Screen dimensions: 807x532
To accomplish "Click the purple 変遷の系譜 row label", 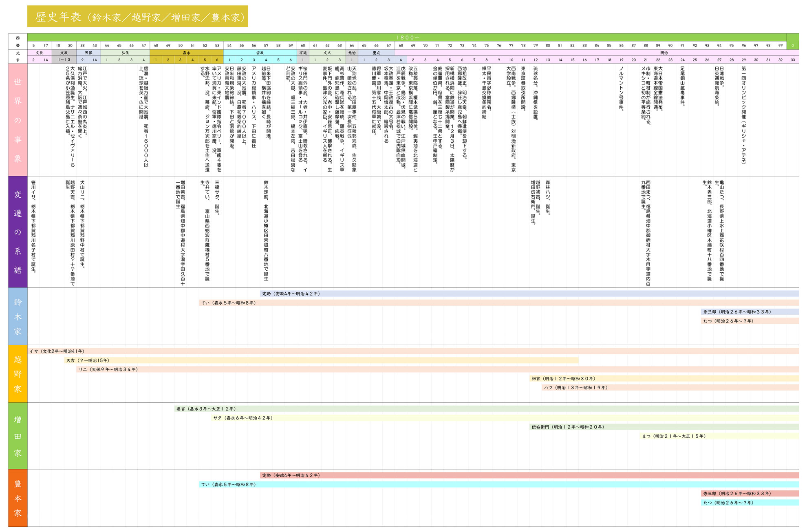I will tap(18, 232).
